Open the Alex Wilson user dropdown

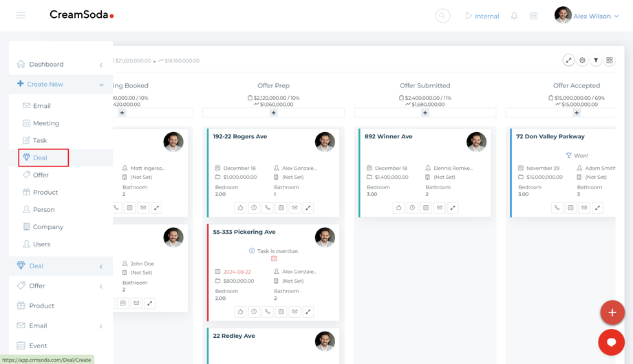click(x=588, y=16)
